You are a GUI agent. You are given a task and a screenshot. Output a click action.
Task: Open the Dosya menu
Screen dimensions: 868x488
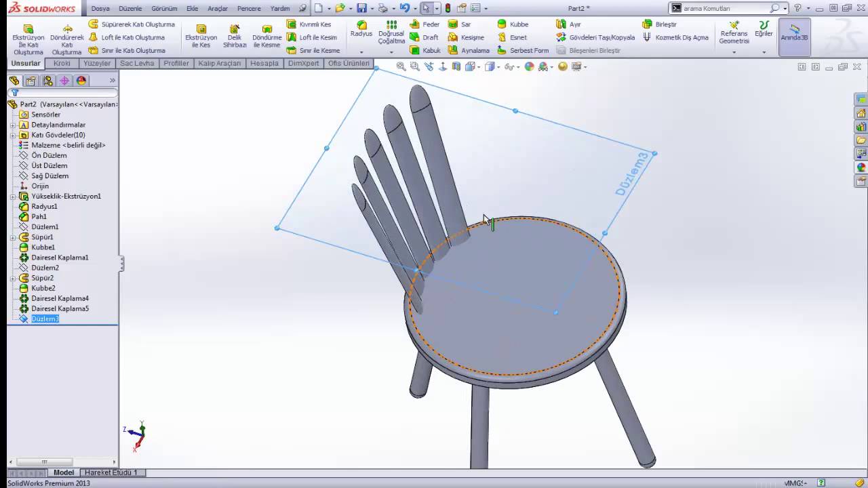click(x=100, y=8)
